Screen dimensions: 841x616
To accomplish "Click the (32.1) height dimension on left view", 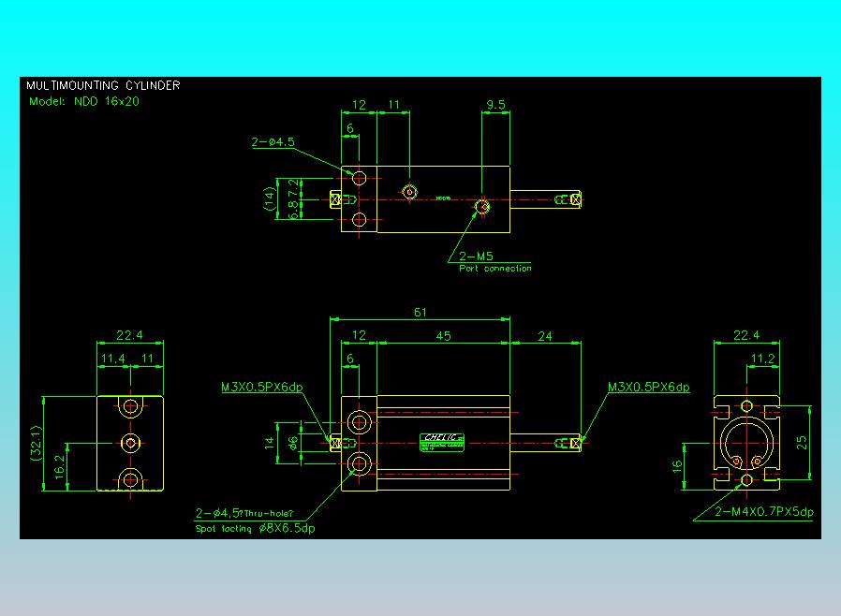I will pyautogui.click(x=36, y=444).
